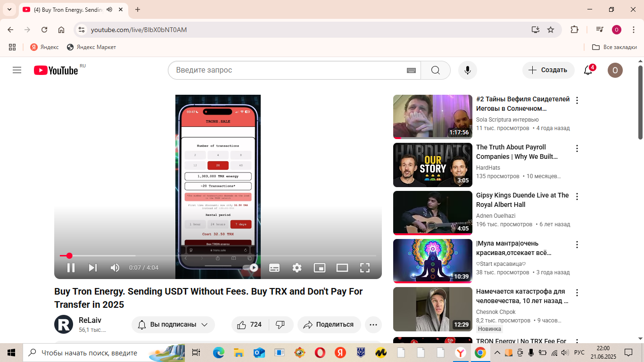644x362 pixels.
Task: Click the page vertical scrollbar
Action: (x=640, y=102)
